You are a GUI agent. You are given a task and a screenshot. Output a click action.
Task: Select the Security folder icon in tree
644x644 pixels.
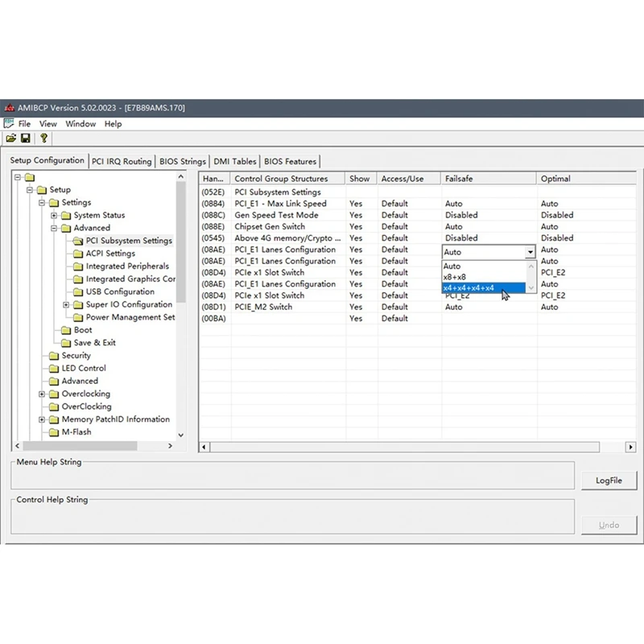pyautogui.click(x=54, y=356)
